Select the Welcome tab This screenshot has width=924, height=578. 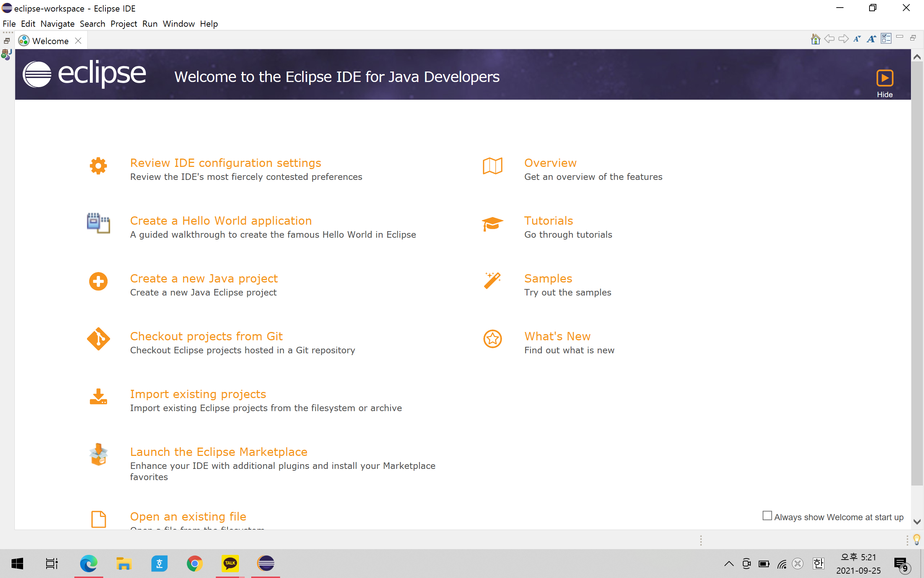coord(51,41)
